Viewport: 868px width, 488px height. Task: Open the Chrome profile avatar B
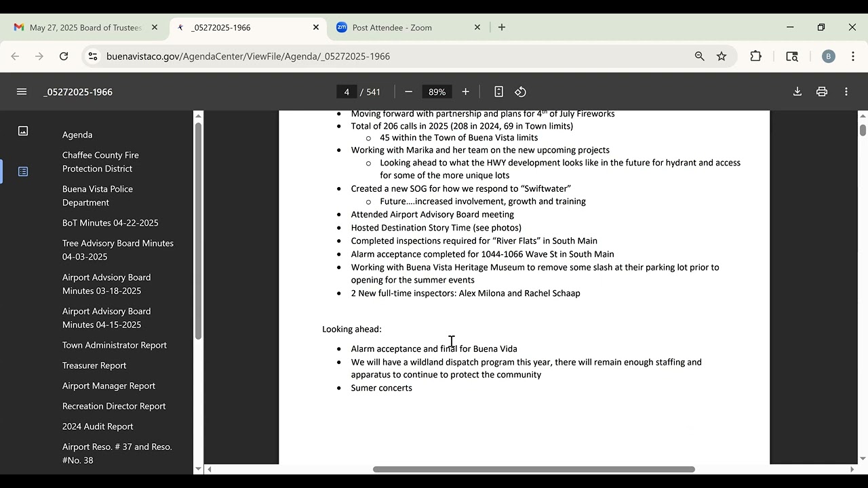[x=828, y=56]
